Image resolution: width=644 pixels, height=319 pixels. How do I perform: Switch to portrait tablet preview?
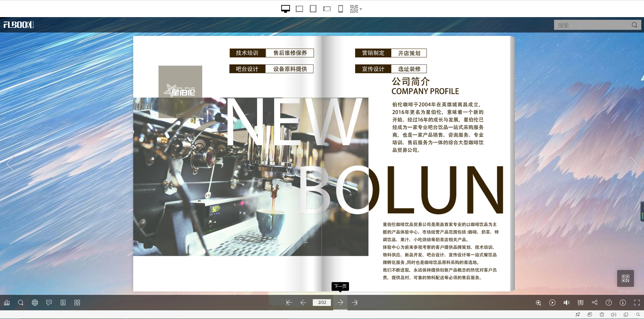click(313, 9)
